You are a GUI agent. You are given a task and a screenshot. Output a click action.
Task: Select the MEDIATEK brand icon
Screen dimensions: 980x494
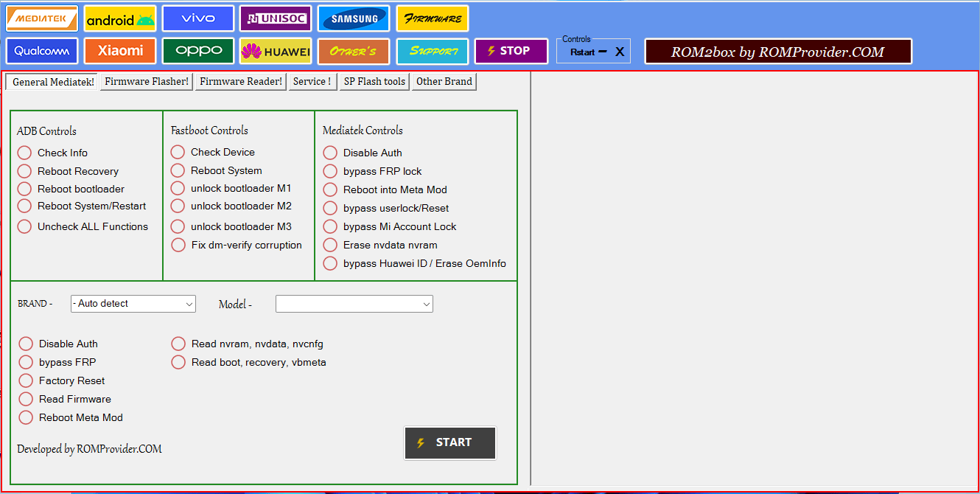pyautogui.click(x=41, y=18)
